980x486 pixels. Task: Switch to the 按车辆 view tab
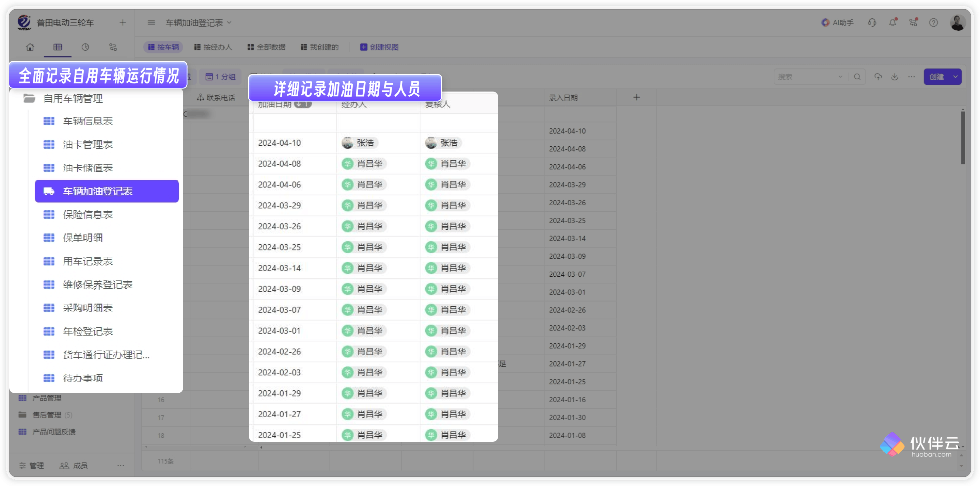tap(163, 47)
